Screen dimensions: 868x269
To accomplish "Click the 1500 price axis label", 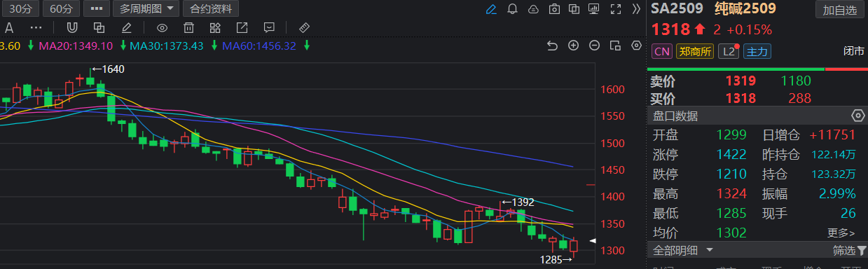I will click(613, 144).
